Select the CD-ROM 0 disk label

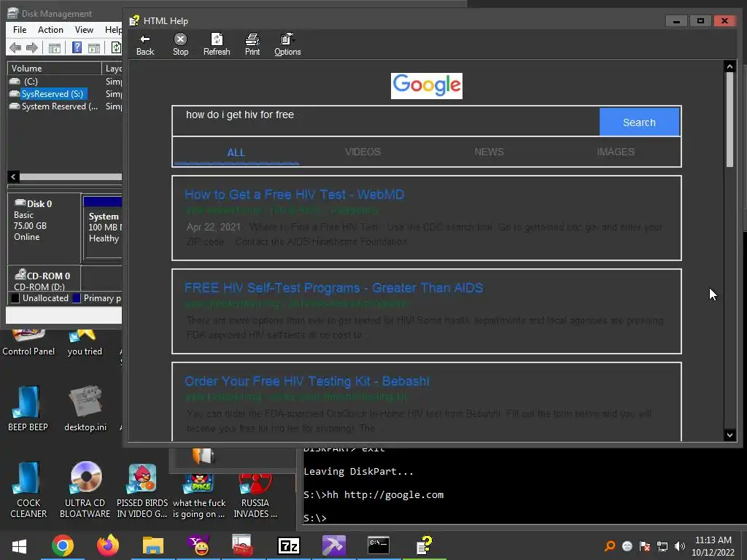[44, 279]
